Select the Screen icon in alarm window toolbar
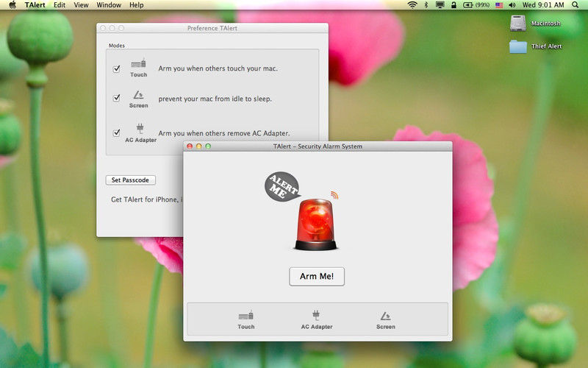 coord(385,320)
